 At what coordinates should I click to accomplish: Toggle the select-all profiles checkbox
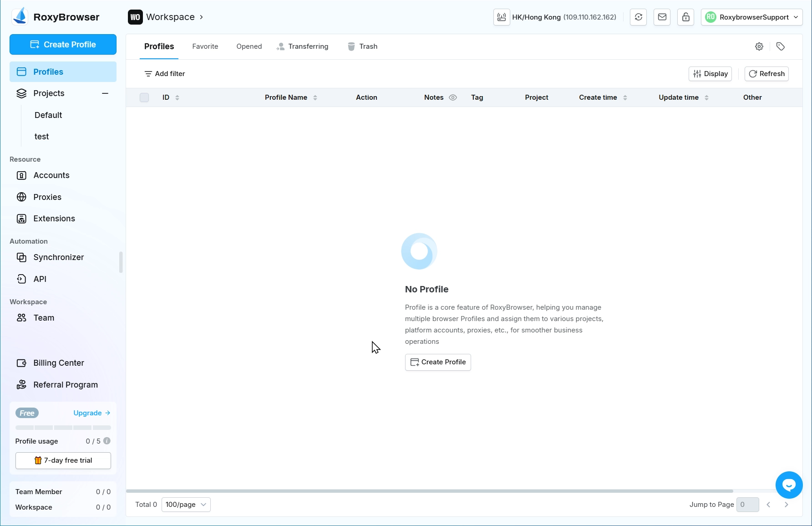click(144, 97)
